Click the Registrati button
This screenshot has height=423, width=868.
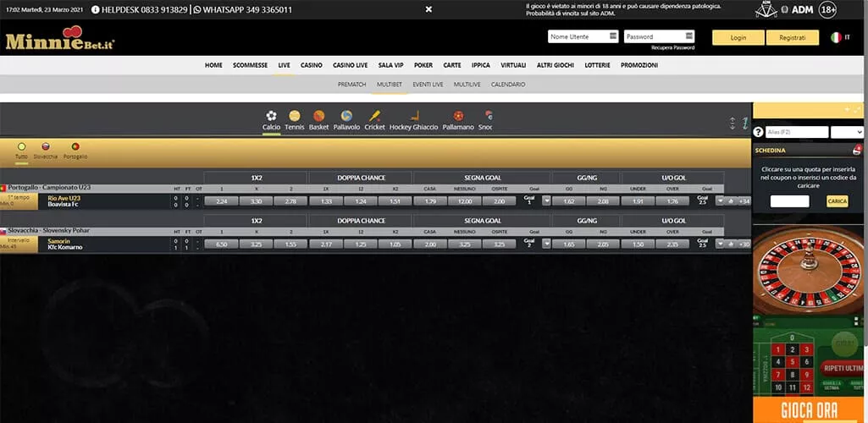click(x=792, y=37)
